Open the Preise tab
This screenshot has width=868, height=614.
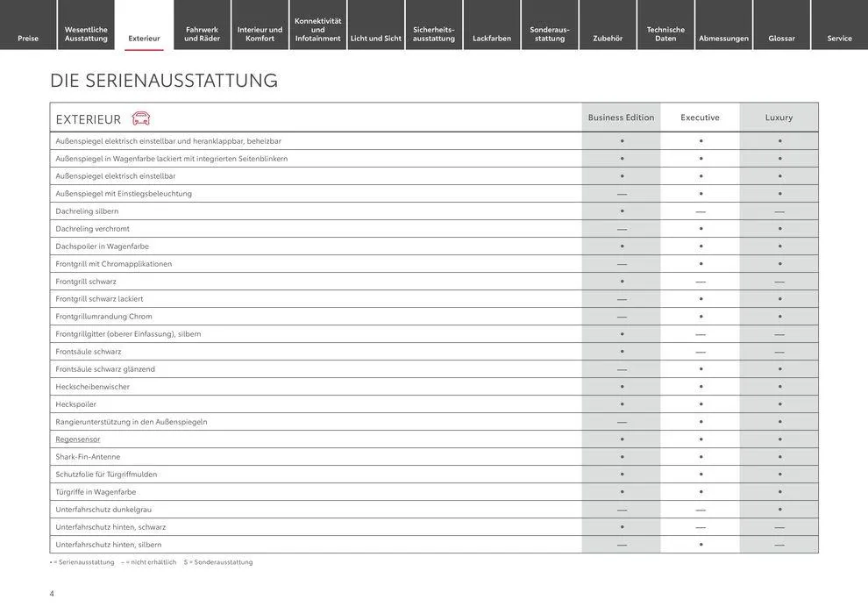(x=28, y=38)
